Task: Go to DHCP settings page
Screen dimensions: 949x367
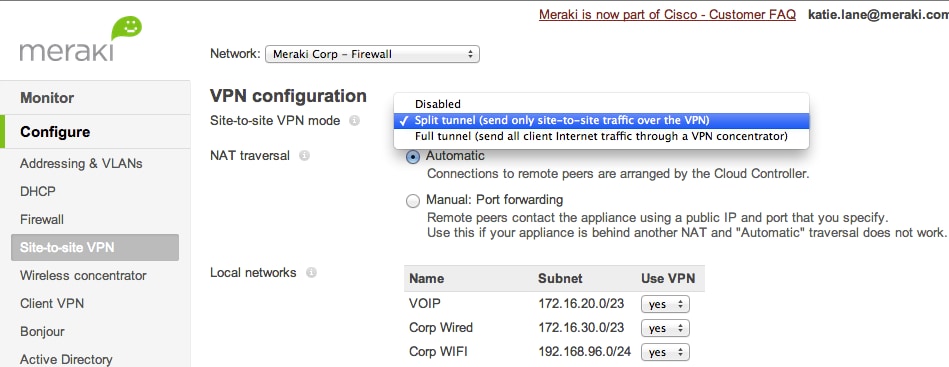Action: [x=38, y=191]
